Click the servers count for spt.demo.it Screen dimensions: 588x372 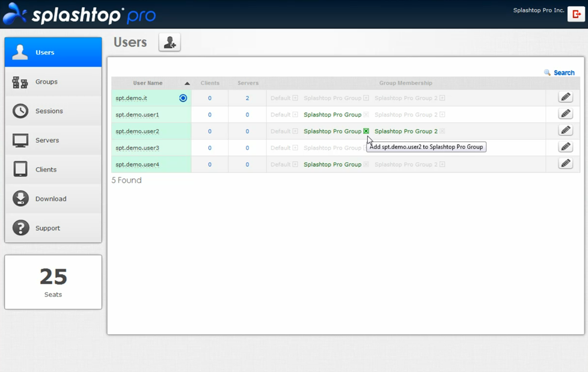point(247,98)
